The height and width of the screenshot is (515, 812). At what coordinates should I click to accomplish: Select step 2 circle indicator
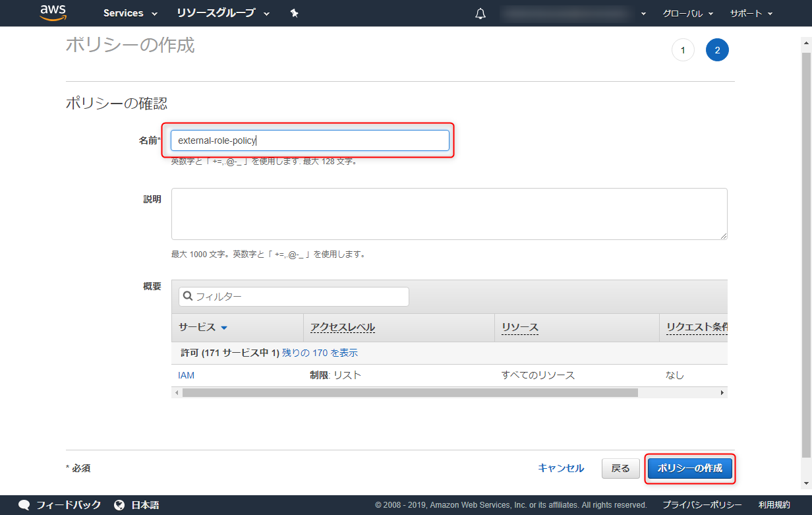717,50
